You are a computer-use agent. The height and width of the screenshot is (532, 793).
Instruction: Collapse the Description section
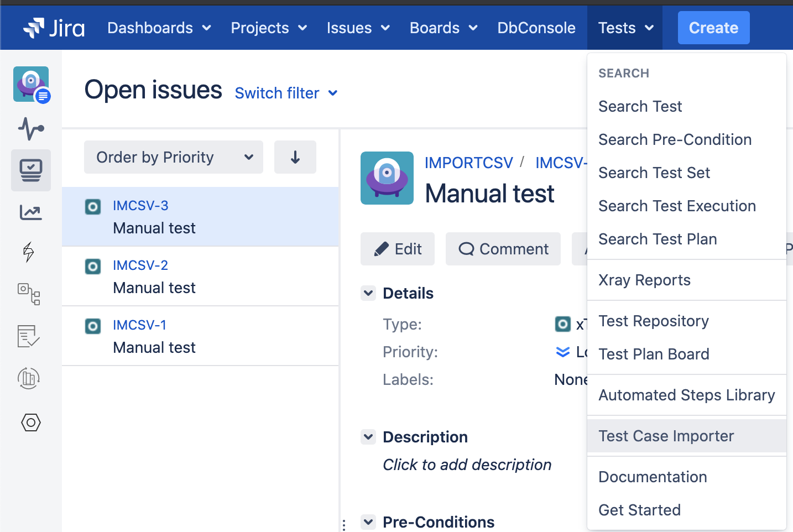point(368,437)
